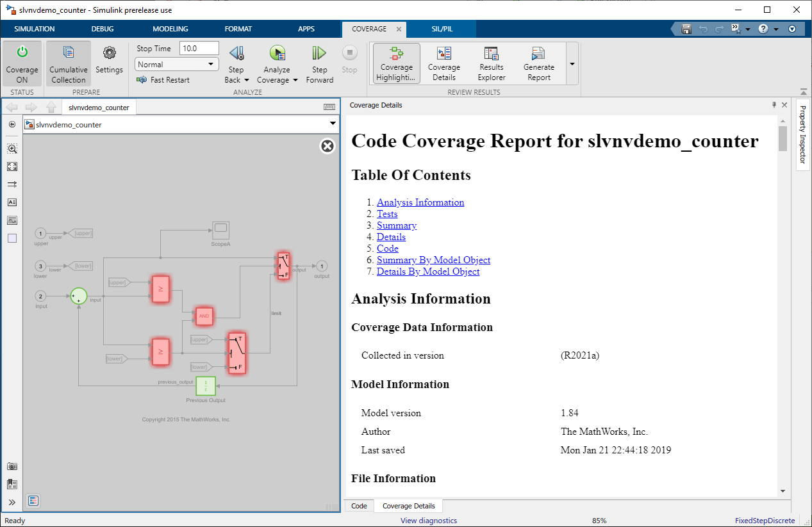Screen dimensions: 812x527
Task: Switch to the SIMULATION tab
Action: (35, 29)
